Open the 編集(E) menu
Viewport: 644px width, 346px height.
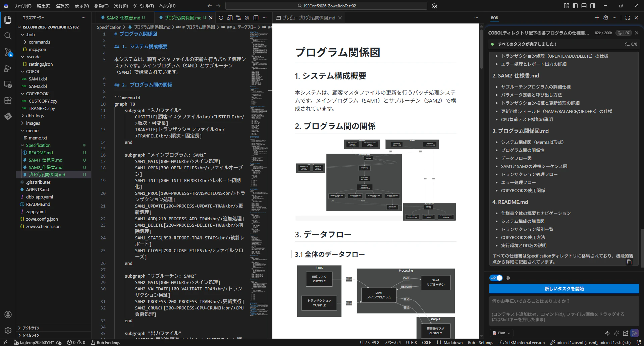44,6
